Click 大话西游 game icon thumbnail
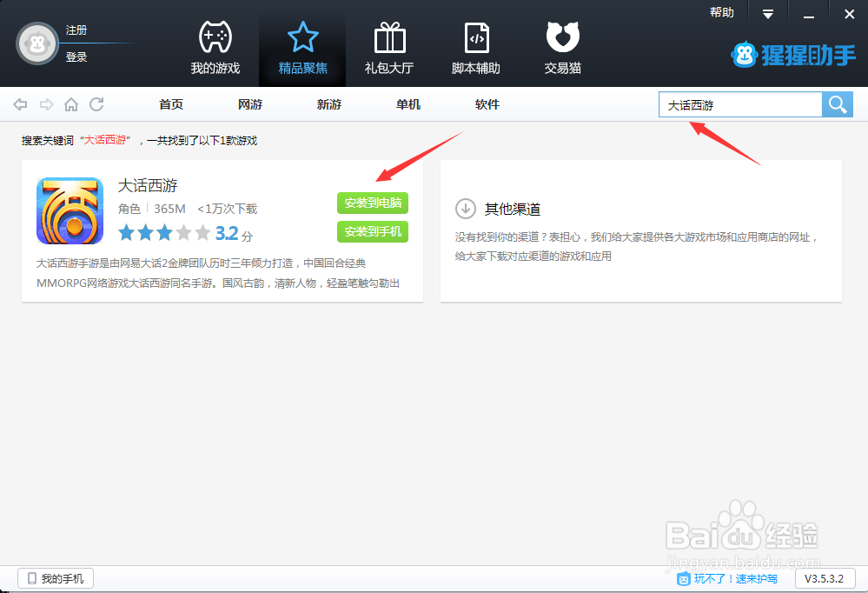Viewport: 868px width, 593px height. point(70,210)
